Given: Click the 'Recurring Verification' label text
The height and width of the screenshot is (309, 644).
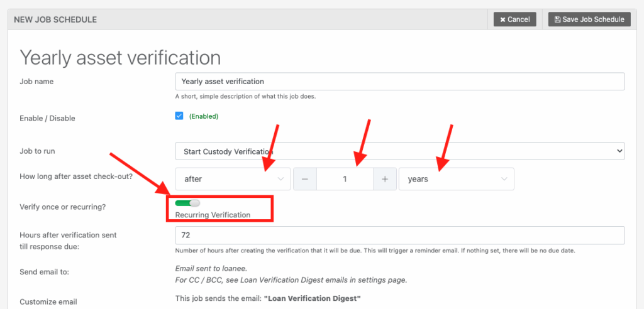Looking at the screenshot, I should [213, 215].
